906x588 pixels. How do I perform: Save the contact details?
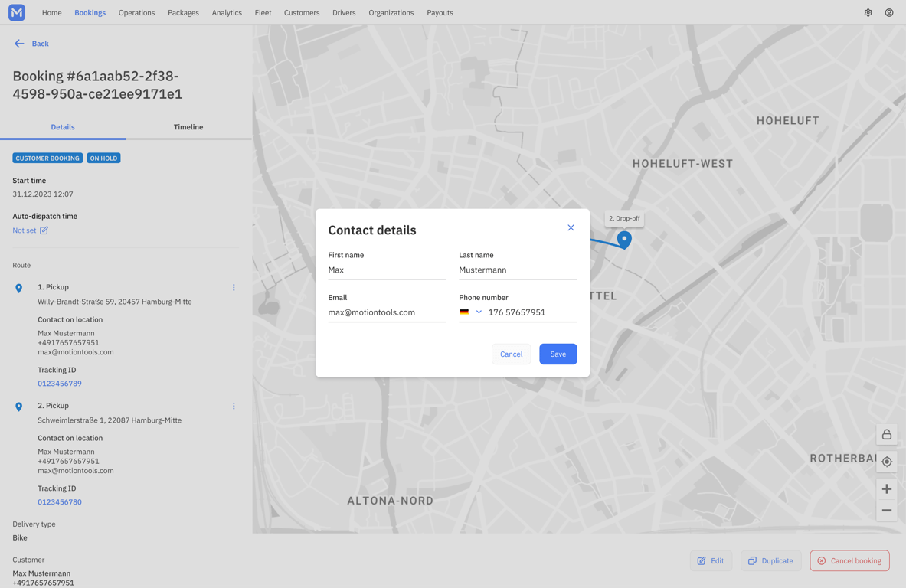point(558,354)
